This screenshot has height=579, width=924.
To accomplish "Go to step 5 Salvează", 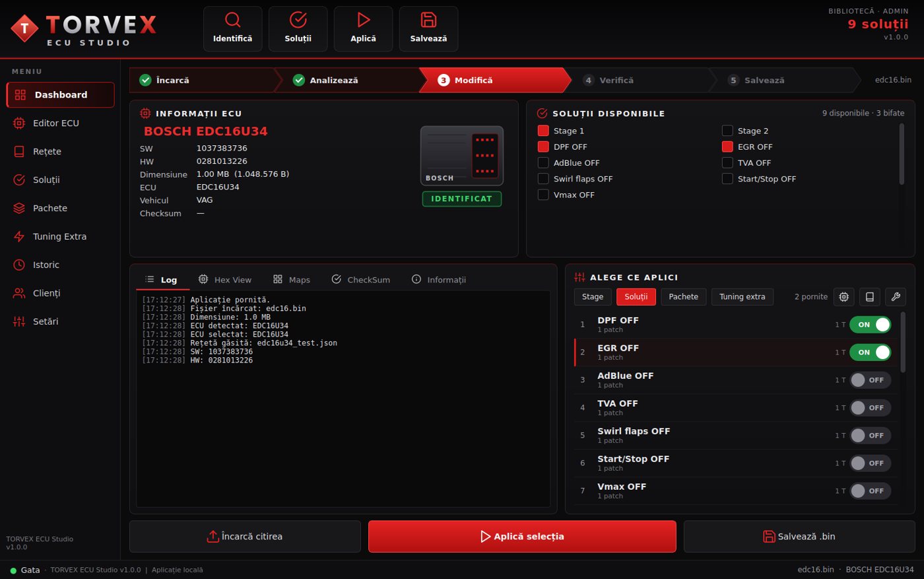I will (785, 80).
